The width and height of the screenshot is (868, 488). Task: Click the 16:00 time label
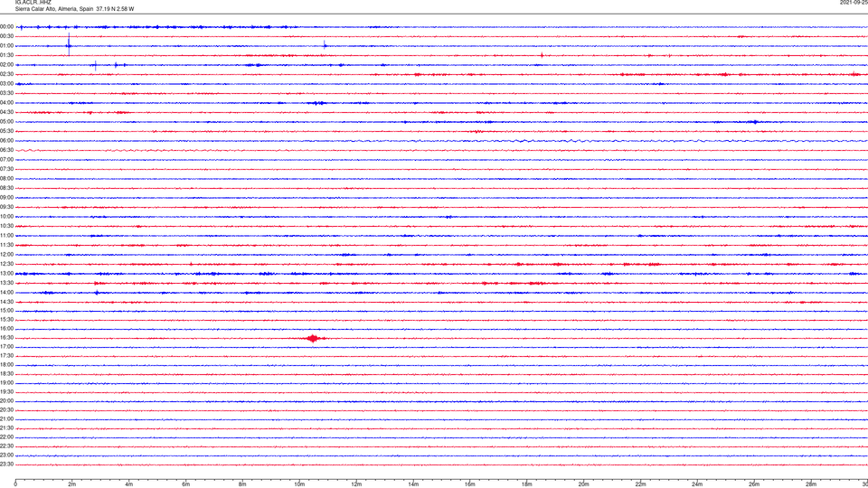click(x=6, y=329)
